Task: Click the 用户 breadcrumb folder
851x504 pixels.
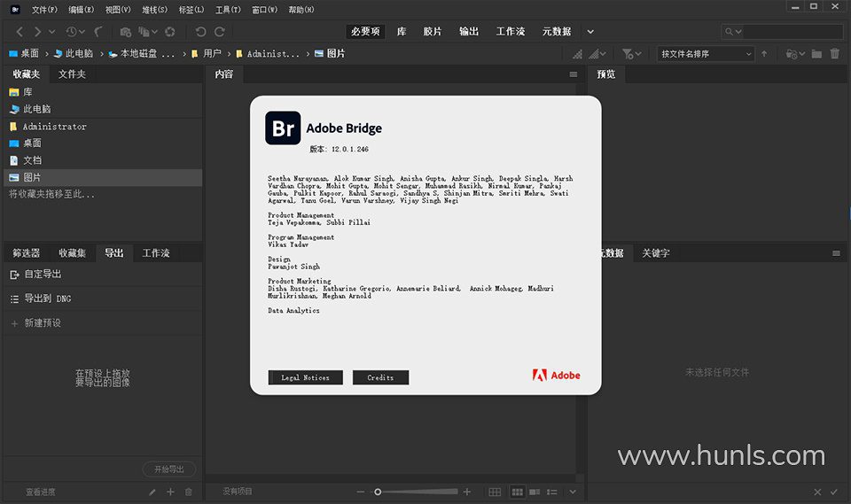Action: pos(207,54)
